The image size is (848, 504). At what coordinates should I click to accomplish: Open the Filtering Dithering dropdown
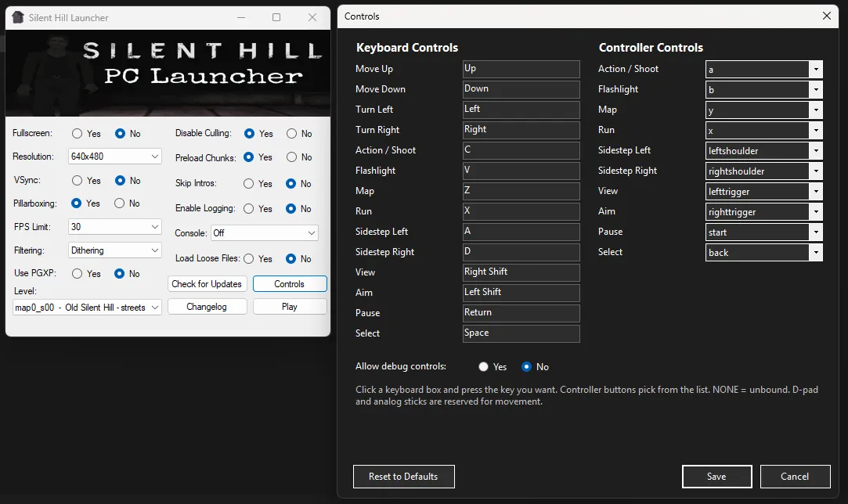point(114,250)
